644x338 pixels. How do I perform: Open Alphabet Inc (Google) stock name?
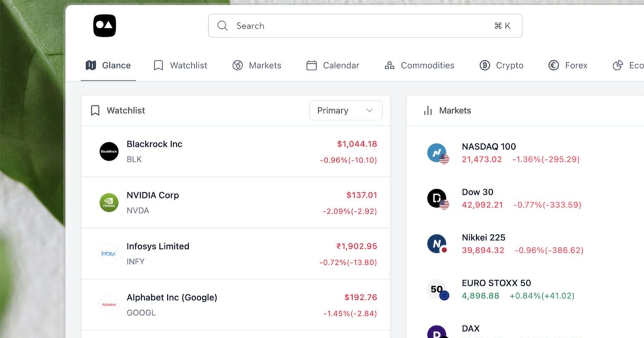tap(172, 297)
